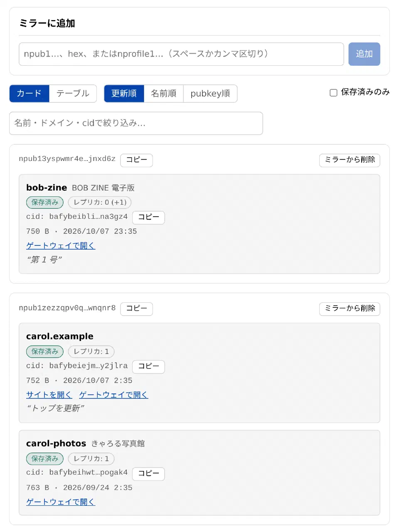
Task: Open carol.example ゲートウェイで開く link
Action: click(x=113, y=394)
